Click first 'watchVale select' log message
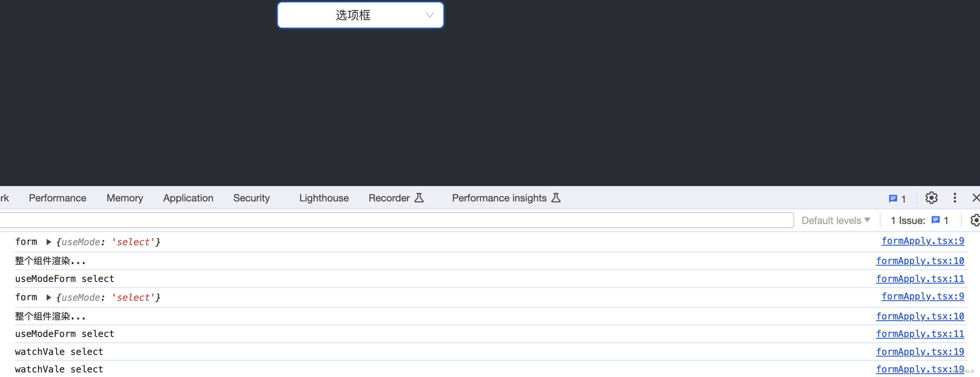The image size is (980, 377). (59, 352)
